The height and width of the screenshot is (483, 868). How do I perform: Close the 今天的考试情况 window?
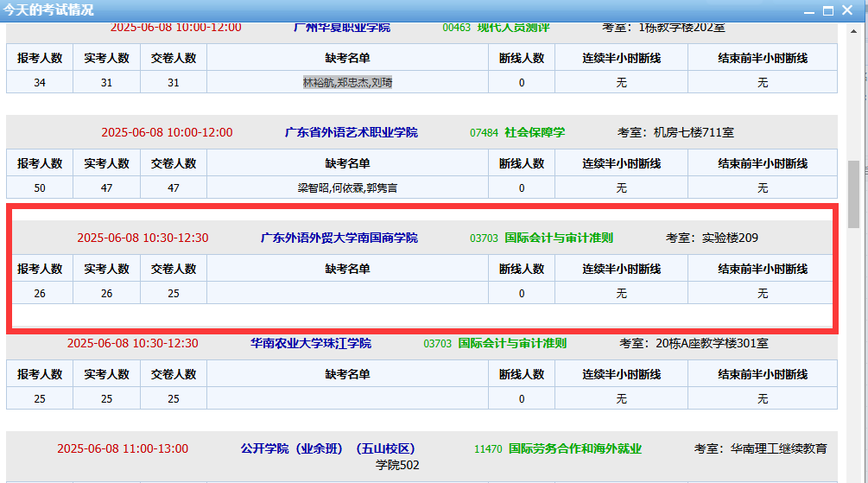848,10
